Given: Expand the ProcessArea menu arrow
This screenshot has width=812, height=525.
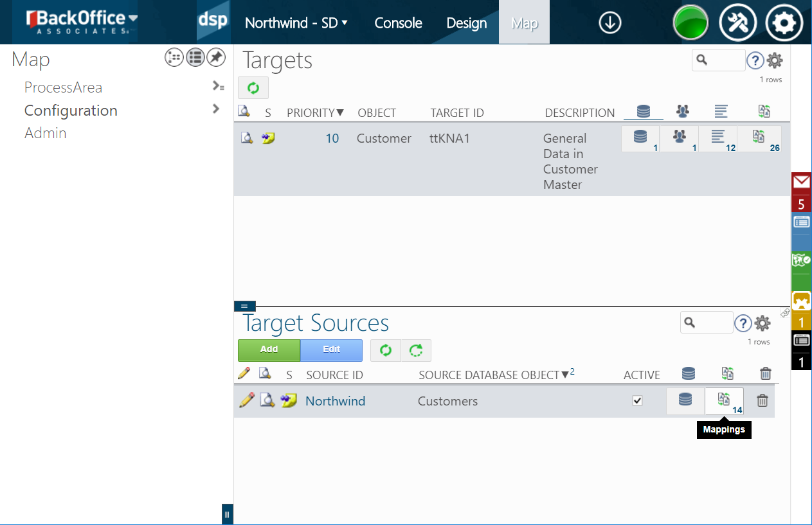Looking at the screenshot, I should (218, 87).
